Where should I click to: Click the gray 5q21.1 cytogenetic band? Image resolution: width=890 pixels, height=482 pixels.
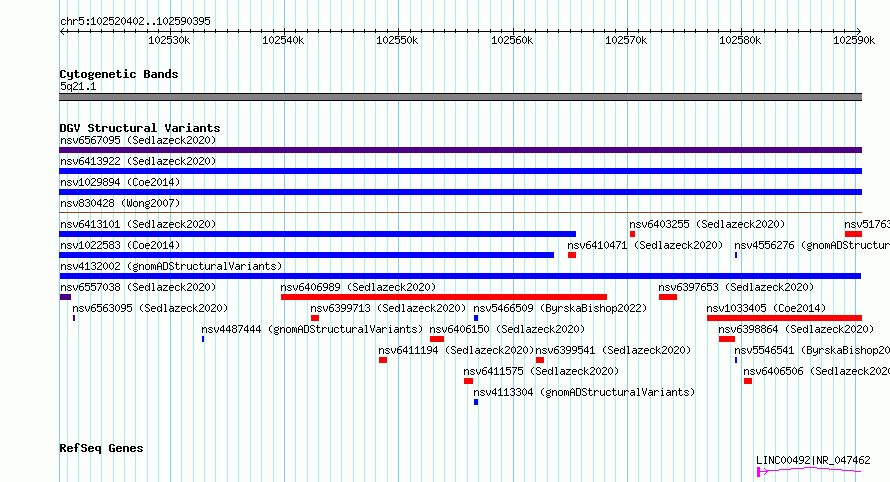click(460, 97)
